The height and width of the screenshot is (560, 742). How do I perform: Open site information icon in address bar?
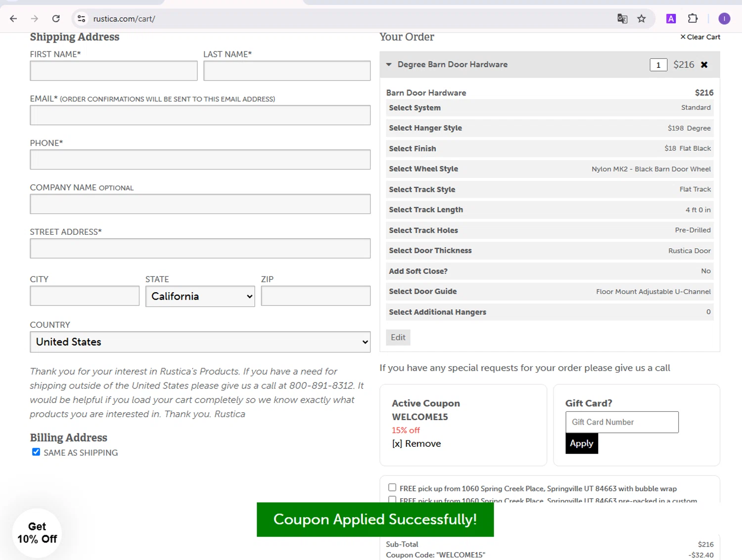[81, 19]
